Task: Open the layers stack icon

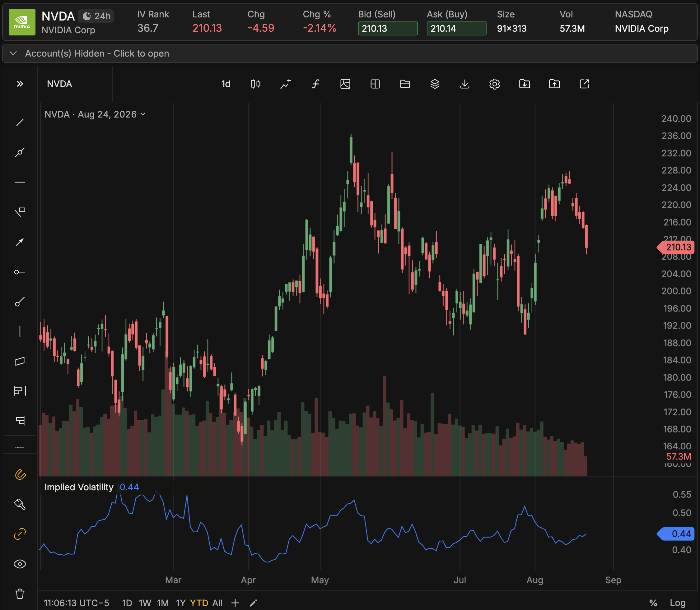Action: 435,84
